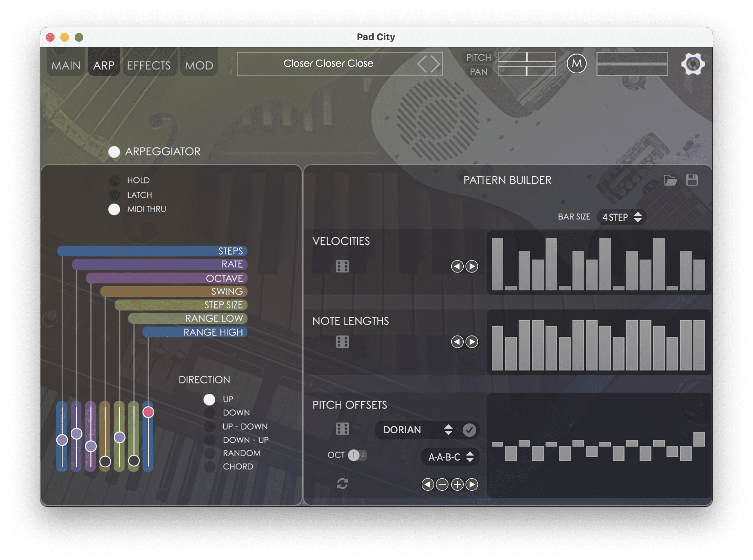
Task: Click the load pattern folder icon
Action: (x=670, y=180)
